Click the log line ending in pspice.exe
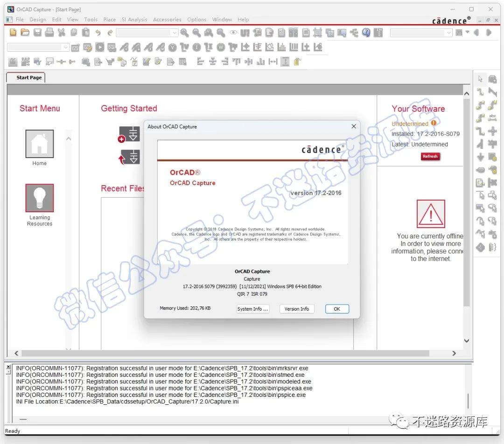This screenshot has width=504, height=444. click(x=161, y=395)
